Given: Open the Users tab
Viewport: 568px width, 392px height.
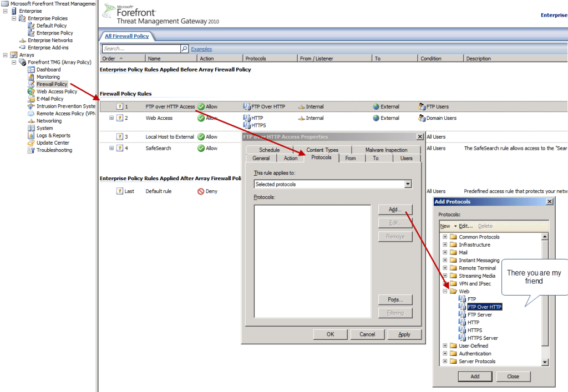Looking at the screenshot, I should [407, 158].
